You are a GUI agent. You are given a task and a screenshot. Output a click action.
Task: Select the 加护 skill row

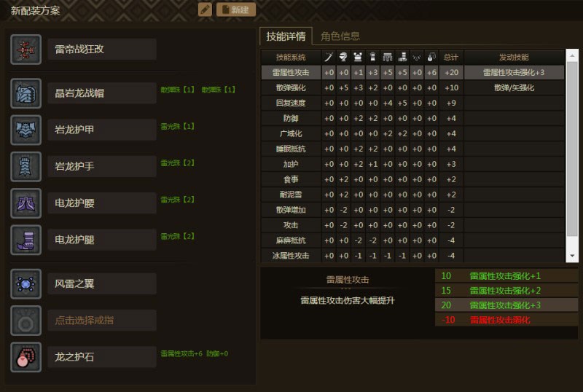412,164
